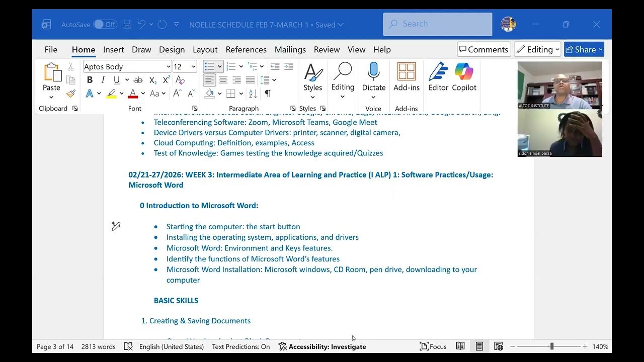The width and height of the screenshot is (644, 362).
Task: Click the Cut scissors icon
Action: (71, 67)
